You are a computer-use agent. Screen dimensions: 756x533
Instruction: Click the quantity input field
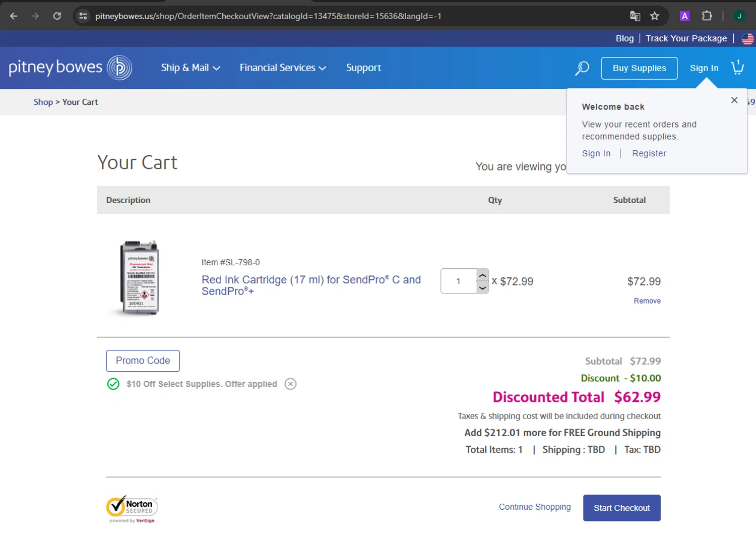[x=459, y=281]
